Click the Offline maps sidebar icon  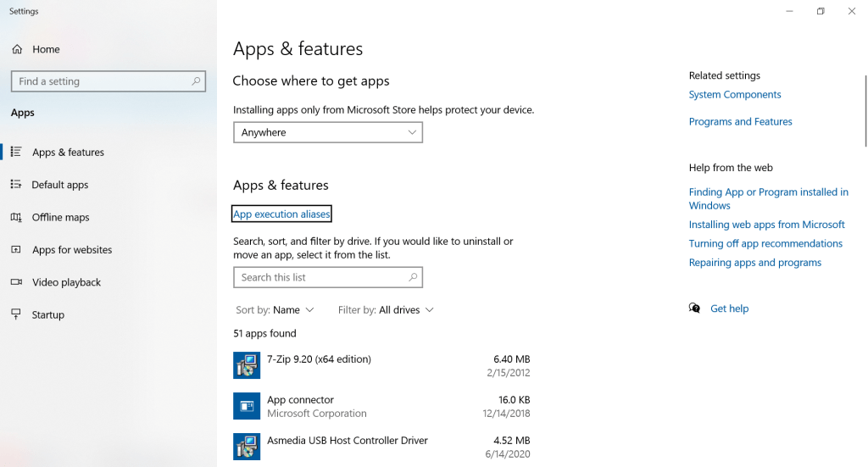16,218
